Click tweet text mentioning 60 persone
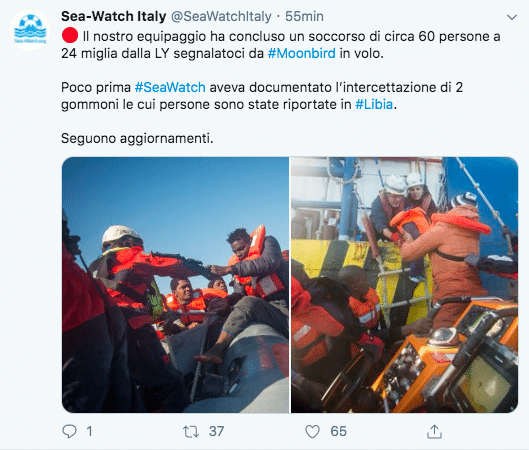The width and height of the screenshot is (529, 450). click(281, 45)
